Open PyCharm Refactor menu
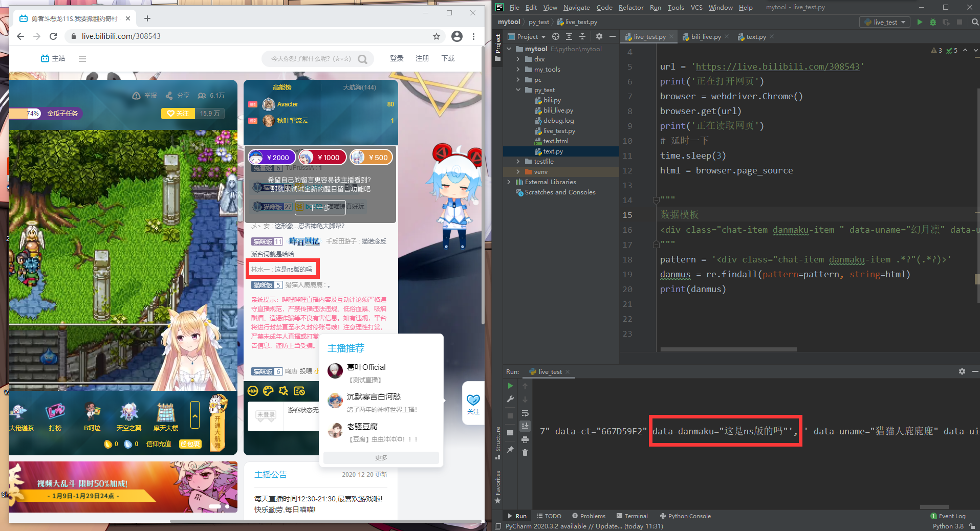This screenshot has width=980, height=531. (x=631, y=7)
